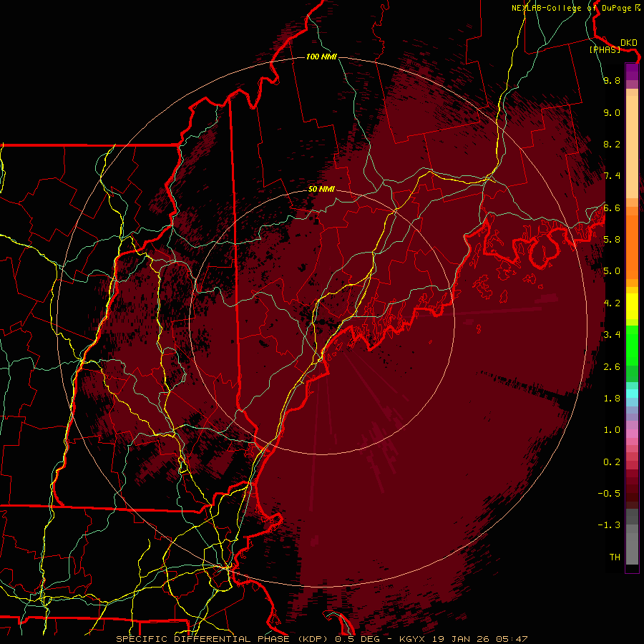Viewport: 644px width, 644px height.
Task: Click the -0.5 value on the color scale
Action: (609, 494)
